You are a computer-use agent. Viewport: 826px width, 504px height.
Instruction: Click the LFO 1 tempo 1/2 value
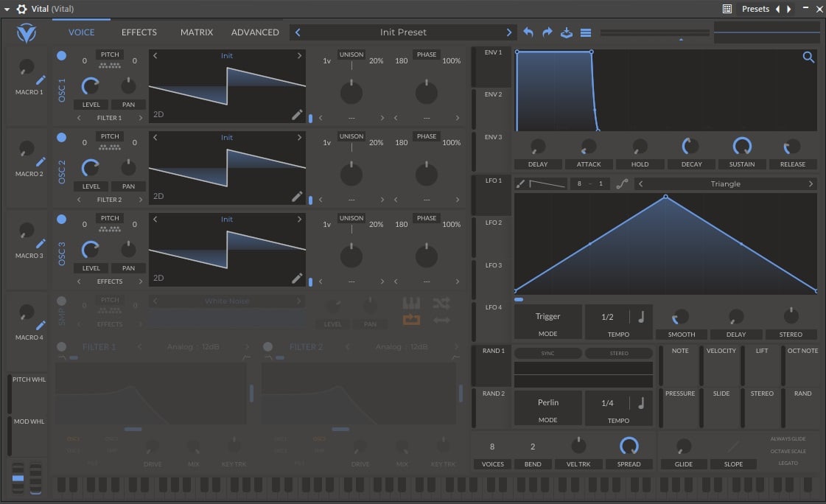click(607, 317)
